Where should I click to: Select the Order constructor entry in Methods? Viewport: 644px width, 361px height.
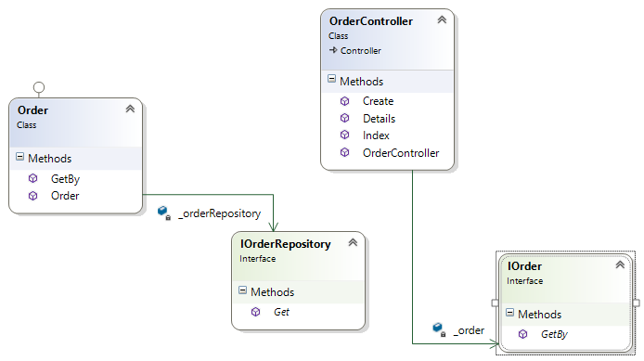click(x=65, y=196)
